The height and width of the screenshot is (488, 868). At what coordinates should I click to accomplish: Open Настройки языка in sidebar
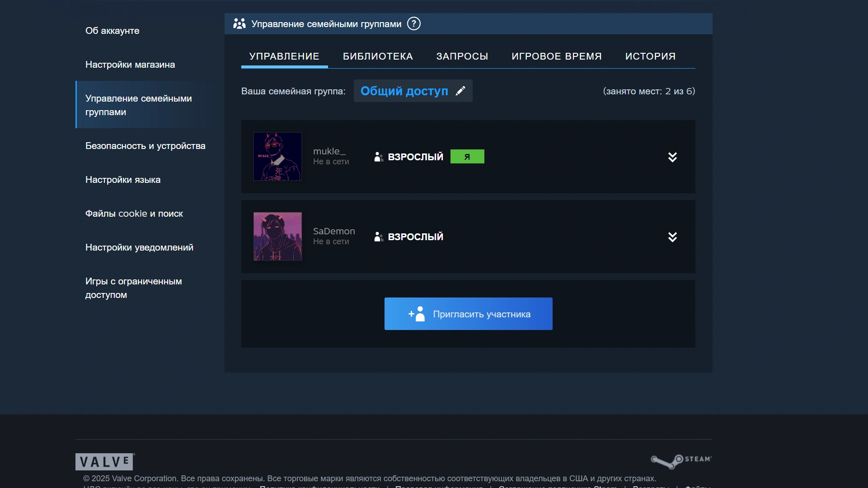click(123, 180)
